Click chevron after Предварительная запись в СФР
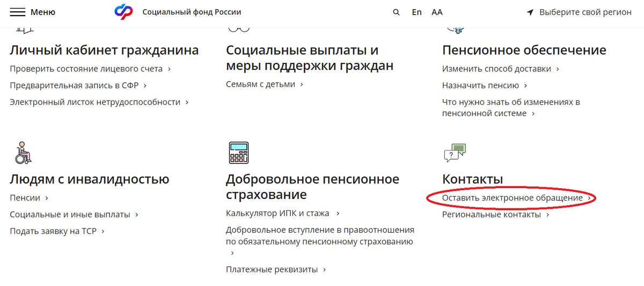The image size is (644, 286). click(145, 86)
